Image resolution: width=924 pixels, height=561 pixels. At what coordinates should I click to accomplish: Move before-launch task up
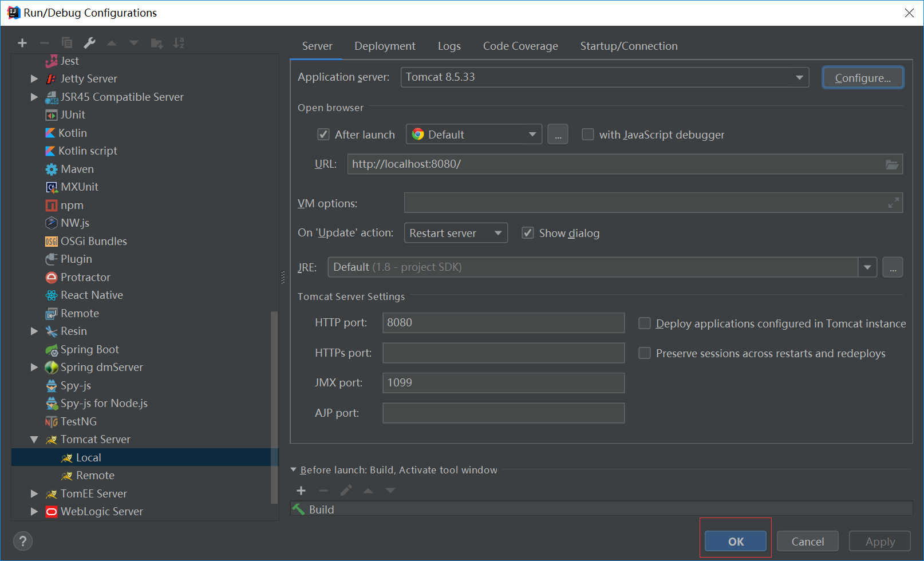[368, 491]
